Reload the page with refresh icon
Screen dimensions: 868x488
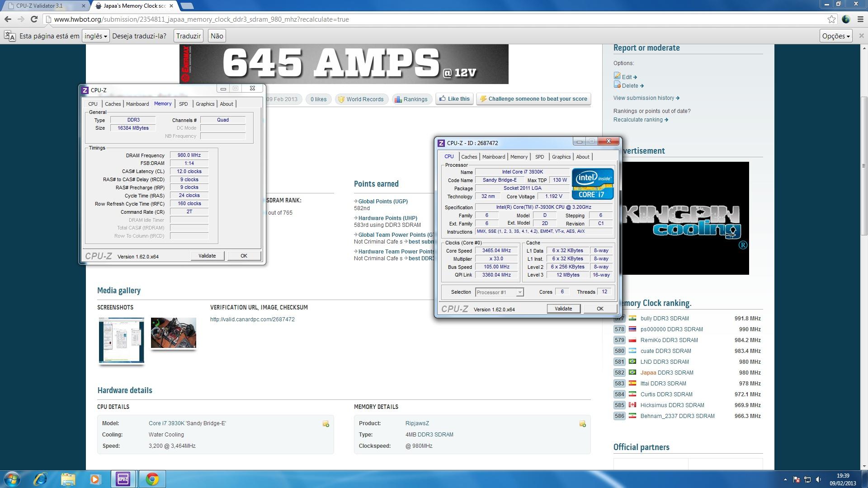[34, 19]
